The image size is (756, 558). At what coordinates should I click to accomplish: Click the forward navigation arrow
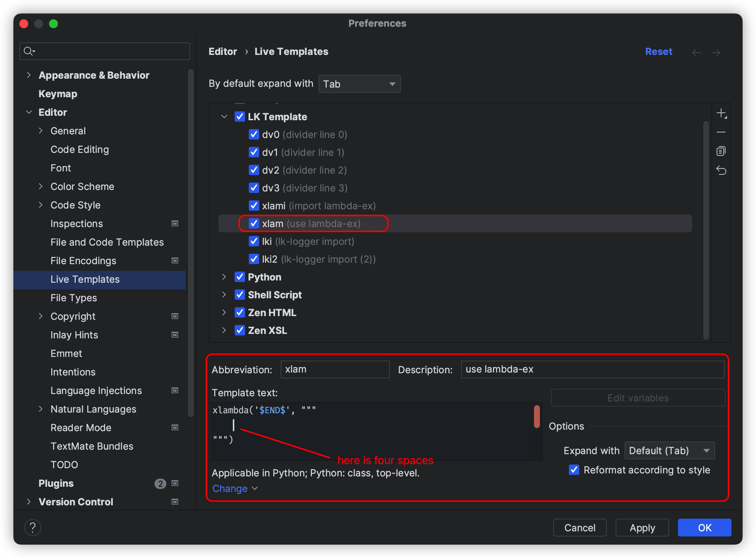click(716, 52)
